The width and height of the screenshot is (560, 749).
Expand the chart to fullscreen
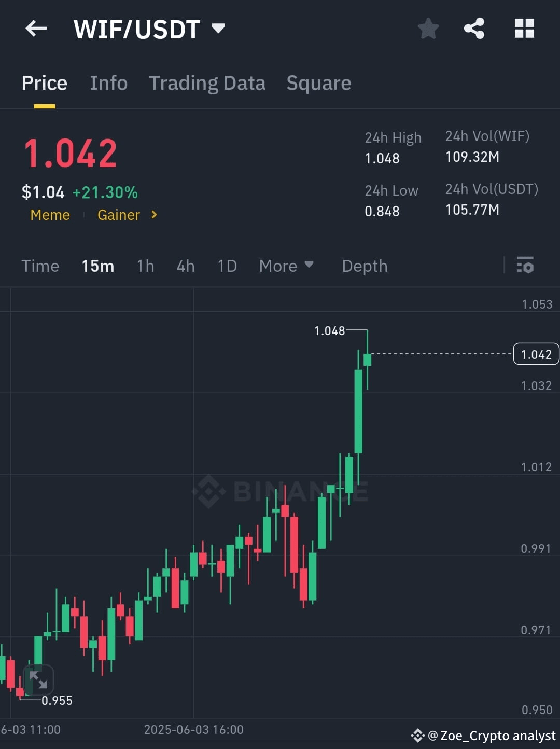click(x=39, y=679)
